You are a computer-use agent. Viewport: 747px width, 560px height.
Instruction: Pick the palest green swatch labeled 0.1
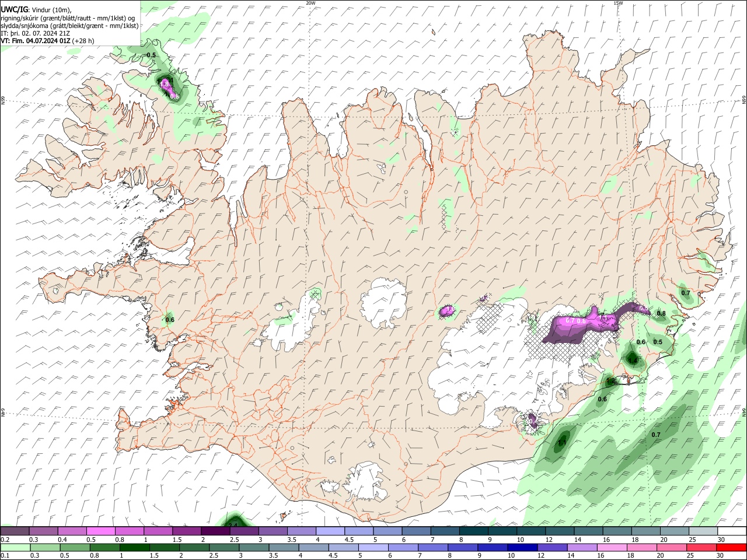tap(15, 547)
